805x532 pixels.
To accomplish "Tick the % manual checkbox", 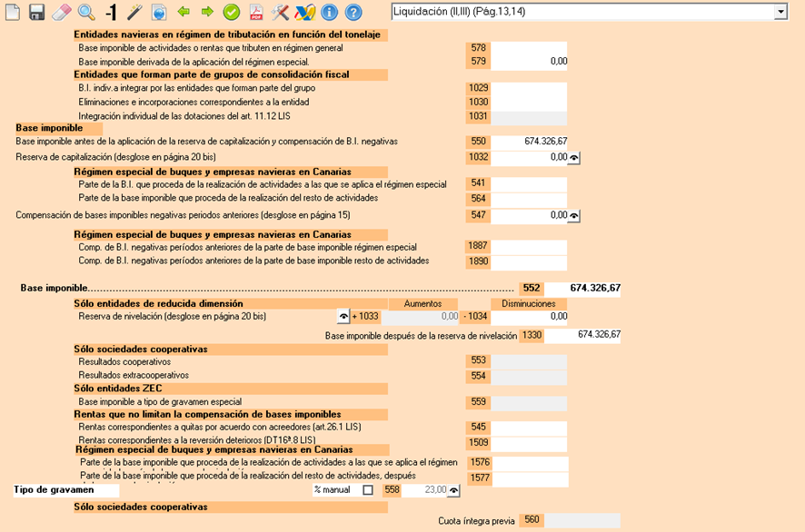I will point(368,490).
